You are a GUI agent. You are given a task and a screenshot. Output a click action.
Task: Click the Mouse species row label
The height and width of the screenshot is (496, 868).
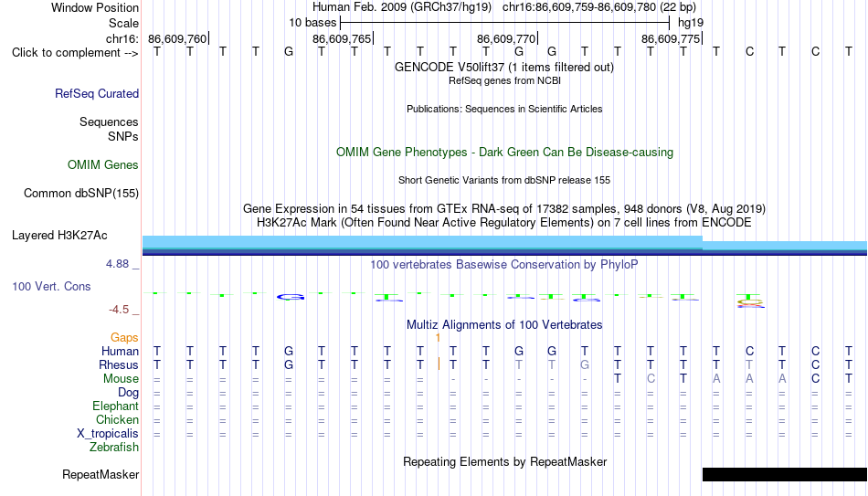122,379
